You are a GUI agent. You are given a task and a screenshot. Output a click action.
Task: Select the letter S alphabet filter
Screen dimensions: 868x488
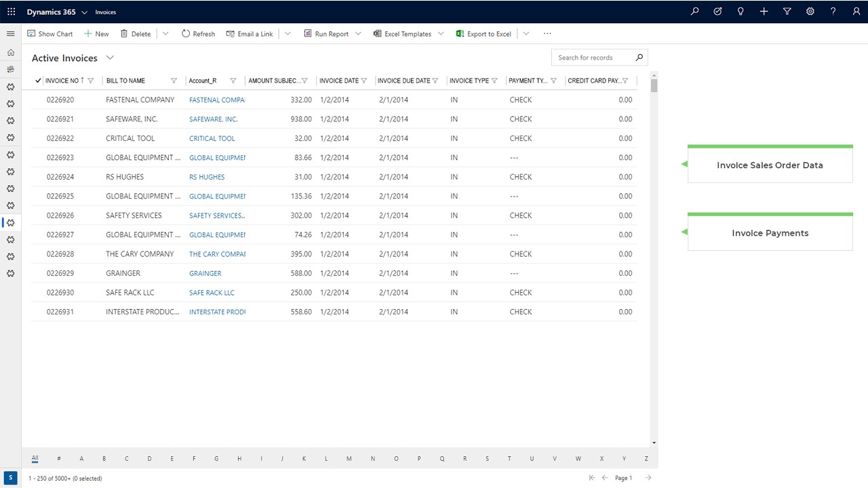tap(487, 459)
